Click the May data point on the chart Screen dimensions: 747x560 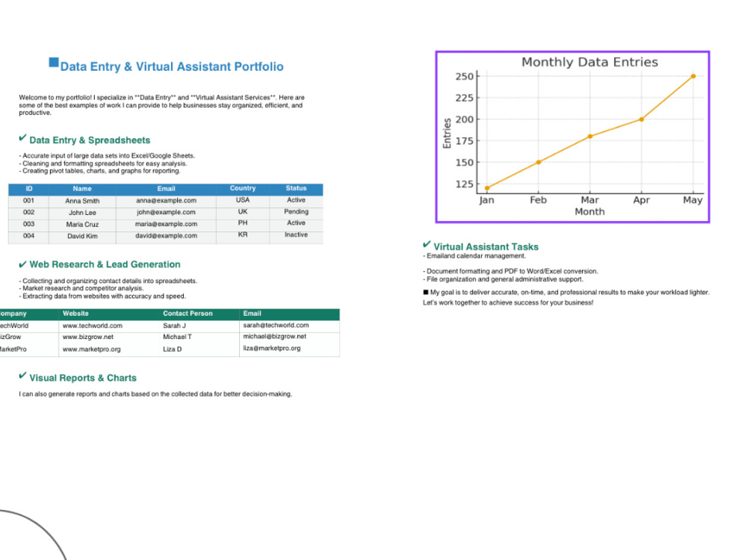tap(693, 76)
